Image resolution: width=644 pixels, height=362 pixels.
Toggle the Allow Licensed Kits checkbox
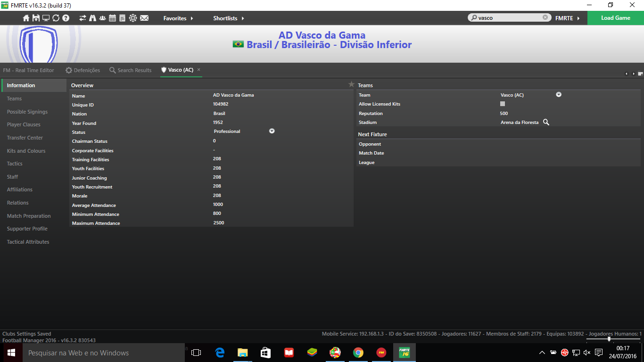[x=503, y=104]
